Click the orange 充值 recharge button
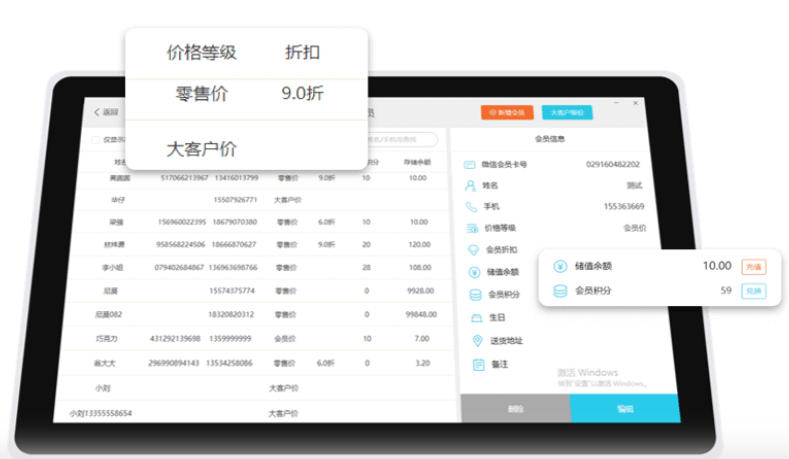This screenshot has width=789, height=459. [x=753, y=267]
